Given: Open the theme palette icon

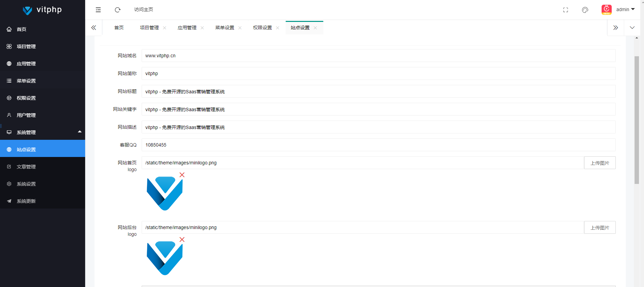Looking at the screenshot, I should 585,10.
